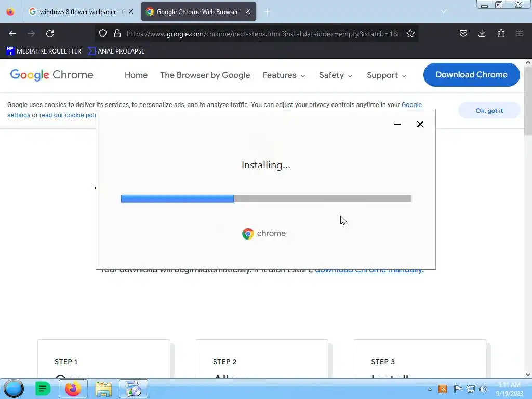The image size is (532, 399).
Task: Open The Browser by Google link
Action: click(205, 75)
